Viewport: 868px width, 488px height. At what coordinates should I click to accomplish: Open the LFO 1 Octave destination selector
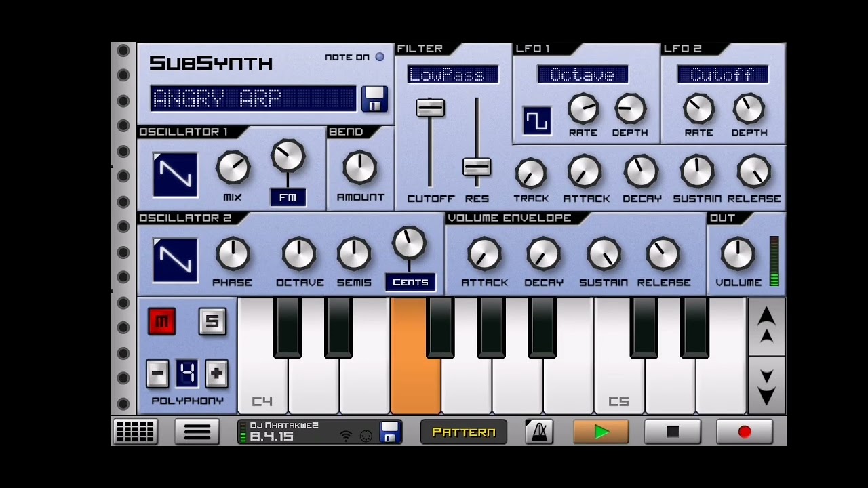[x=583, y=75]
